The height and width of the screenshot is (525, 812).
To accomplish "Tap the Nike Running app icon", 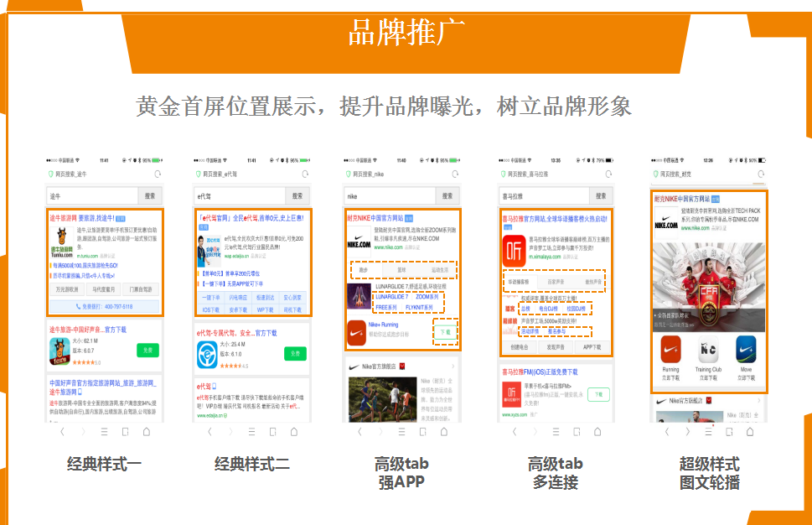I will pyautogui.click(x=670, y=350).
